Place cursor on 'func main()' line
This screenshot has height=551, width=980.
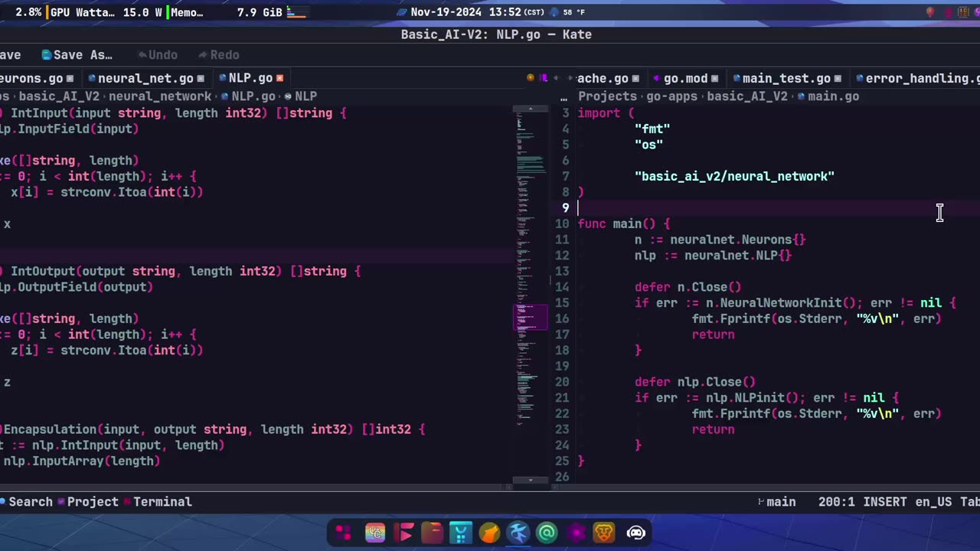624,223
